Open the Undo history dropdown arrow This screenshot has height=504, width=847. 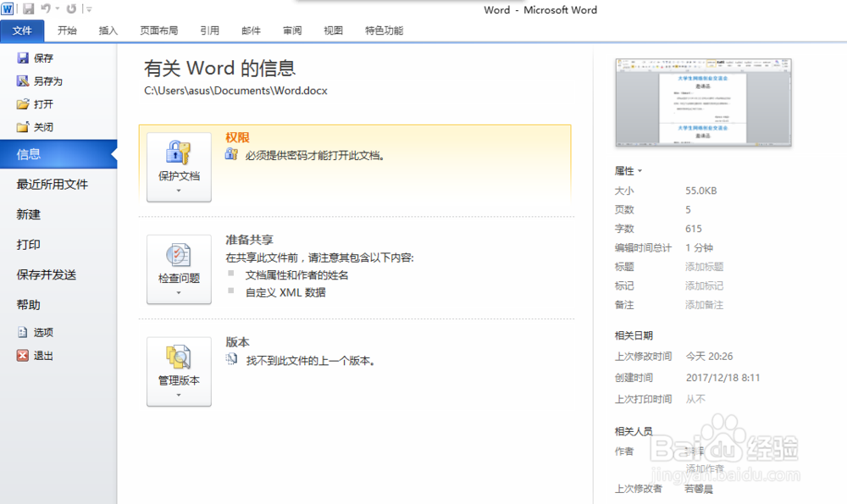tap(58, 9)
